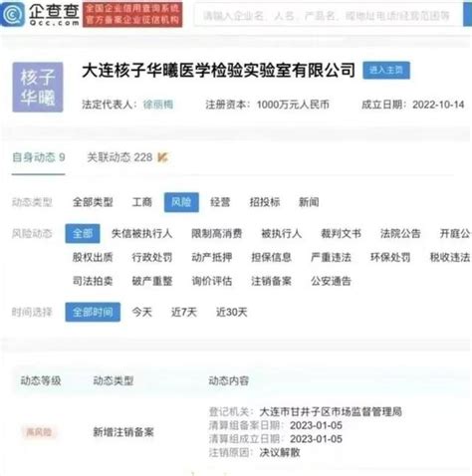Filter by 失信被执行人
The height and width of the screenshot is (476, 472).
point(141,234)
